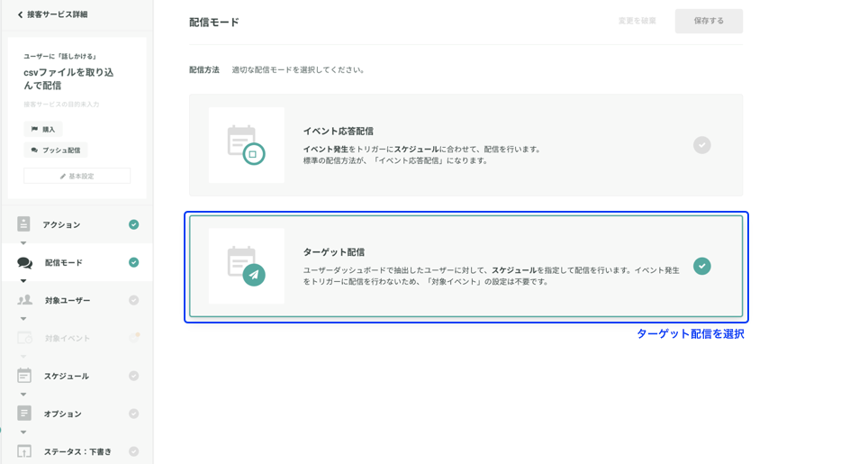Click the 購入 flag tag
This screenshot has width=868, height=464.
43,129
